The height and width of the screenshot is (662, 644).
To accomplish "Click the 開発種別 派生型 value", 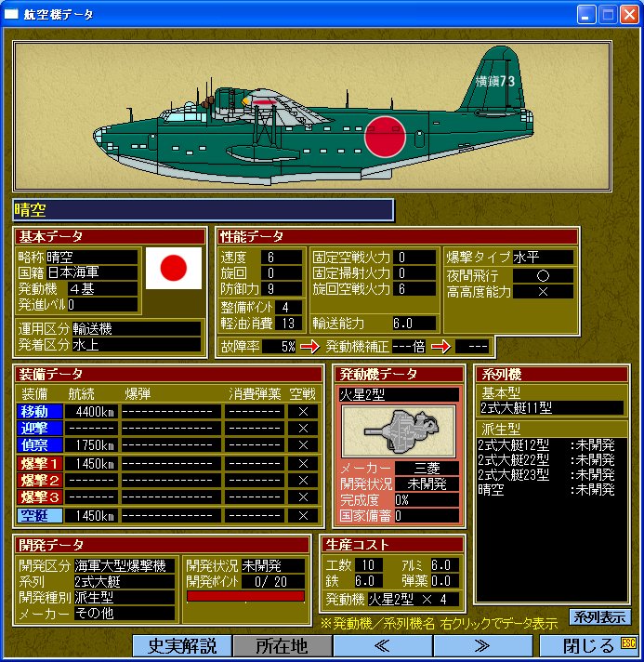I will [x=125, y=598].
